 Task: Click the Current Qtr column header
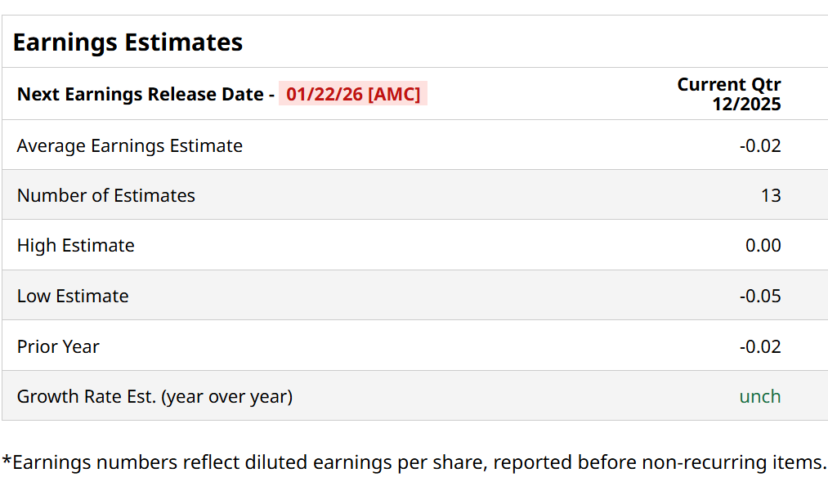[728, 85]
